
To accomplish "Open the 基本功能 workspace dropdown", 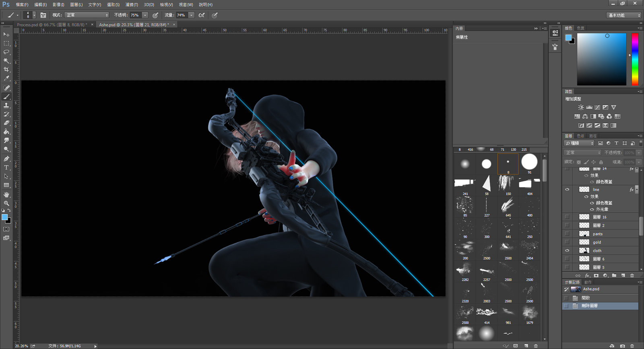I will pyautogui.click(x=623, y=15).
